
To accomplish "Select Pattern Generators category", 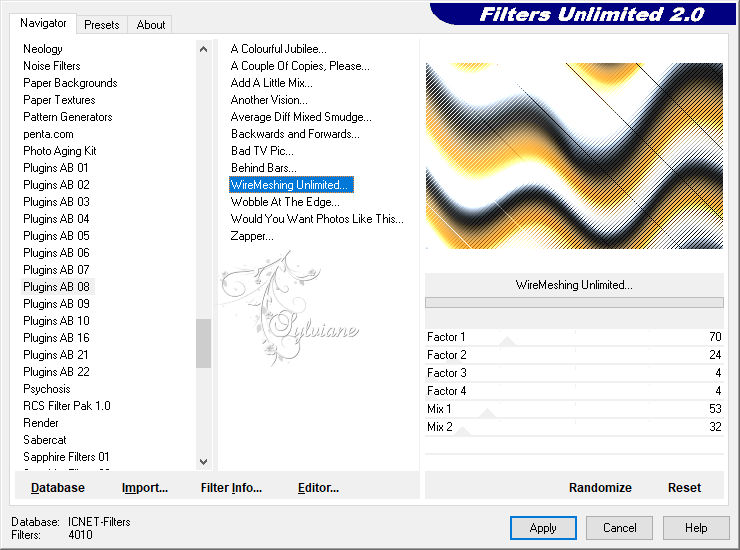I will tap(68, 117).
